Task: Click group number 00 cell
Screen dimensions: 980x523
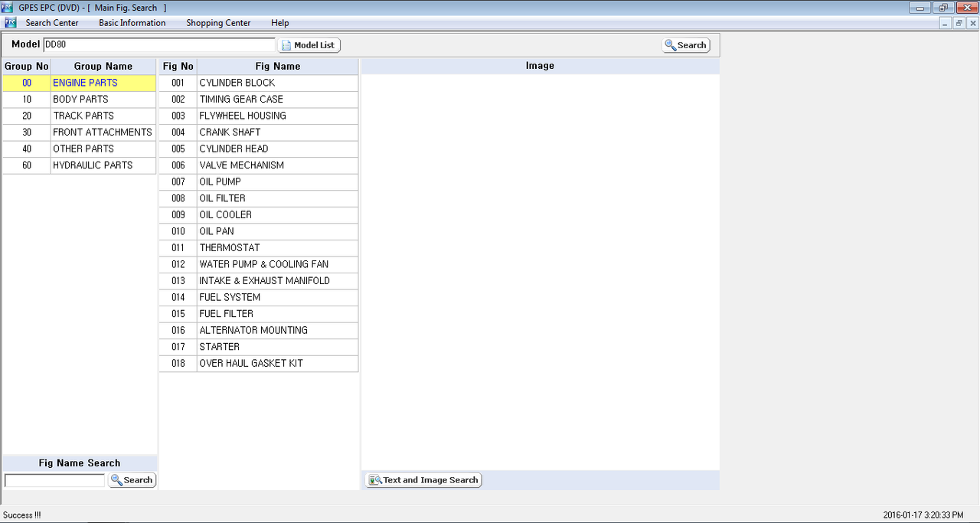Action: coord(27,83)
